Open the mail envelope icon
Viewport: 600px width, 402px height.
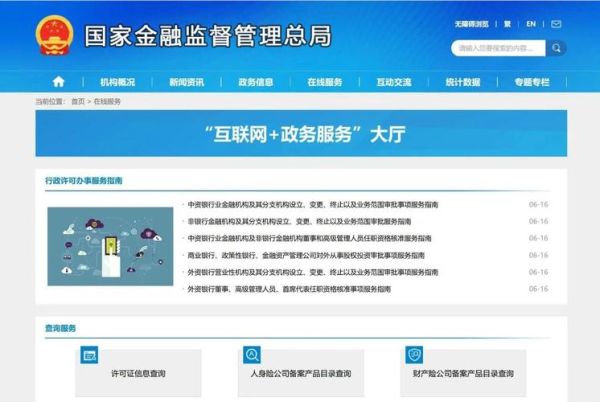(x=558, y=24)
